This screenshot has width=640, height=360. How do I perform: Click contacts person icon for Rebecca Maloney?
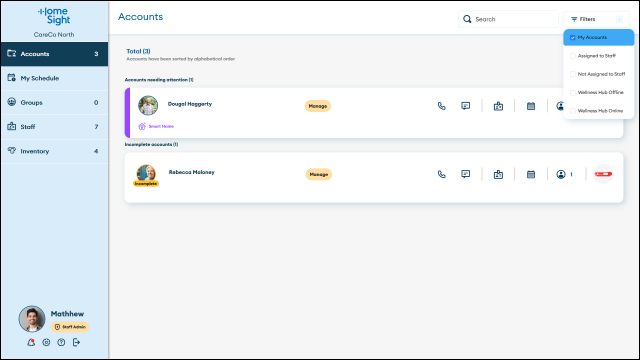tap(561, 174)
